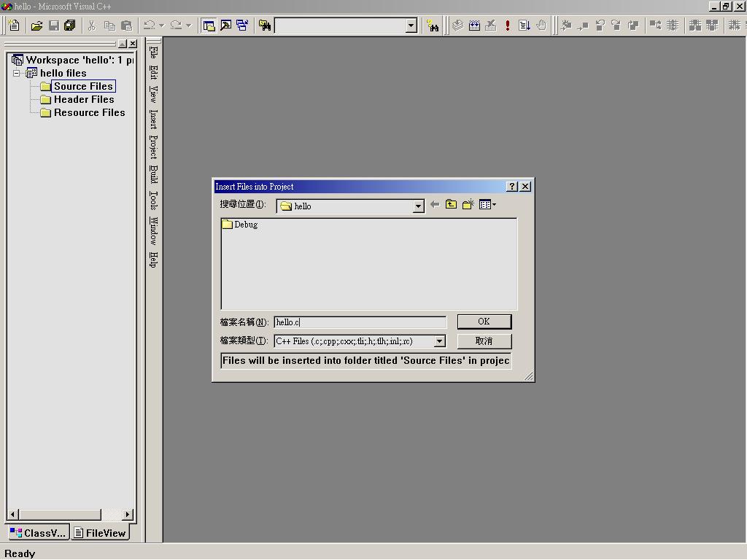Click the Paste clipboard icon
The width and height of the screenshot is (747, 560).
click(127, 26)
